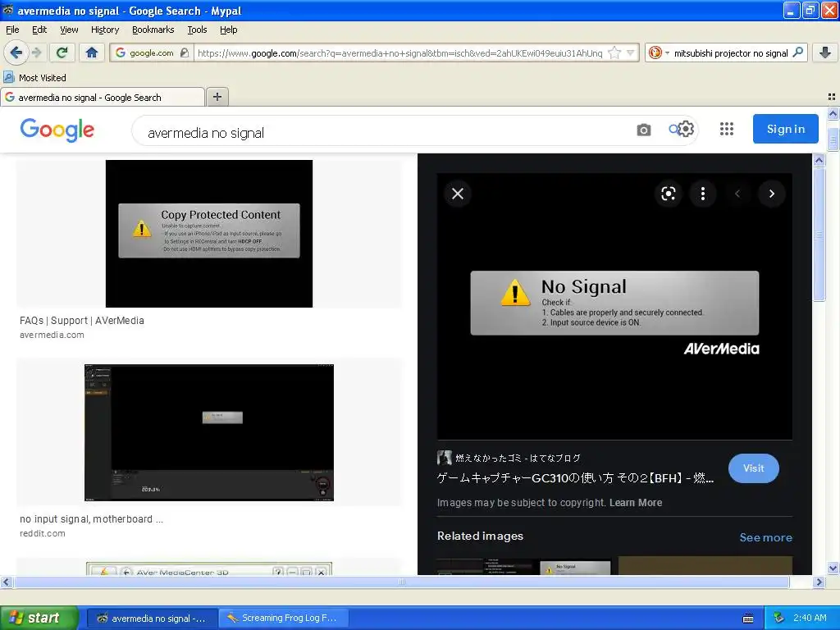The height and width of the screenshot is (630, 840).
Task: Open the Help menu
Action: [228, 30]
